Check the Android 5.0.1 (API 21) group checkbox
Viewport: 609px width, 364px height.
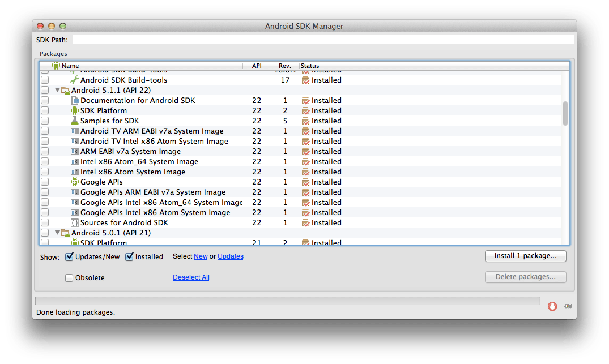[45, 233]
